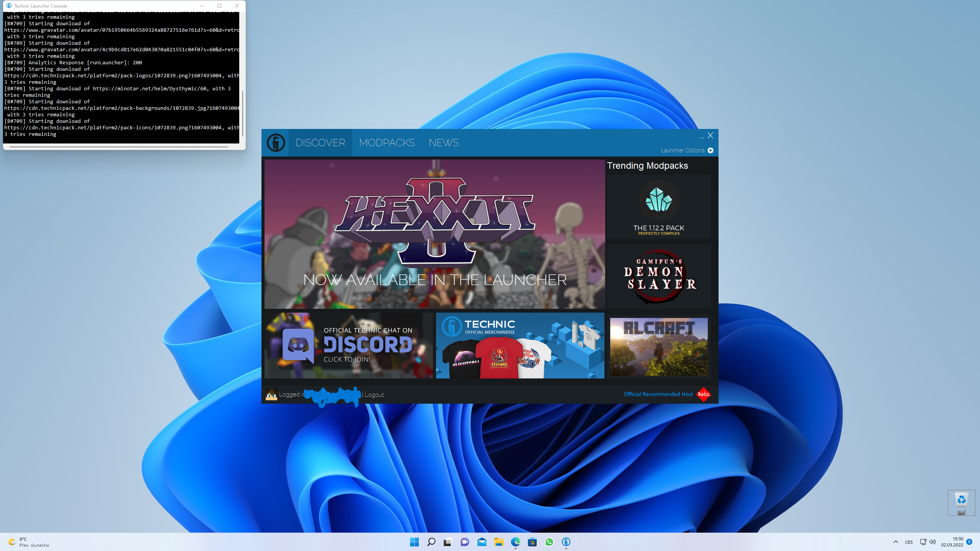
Task: Open WhatsApp from the taskbar
Action: [549, 542]
